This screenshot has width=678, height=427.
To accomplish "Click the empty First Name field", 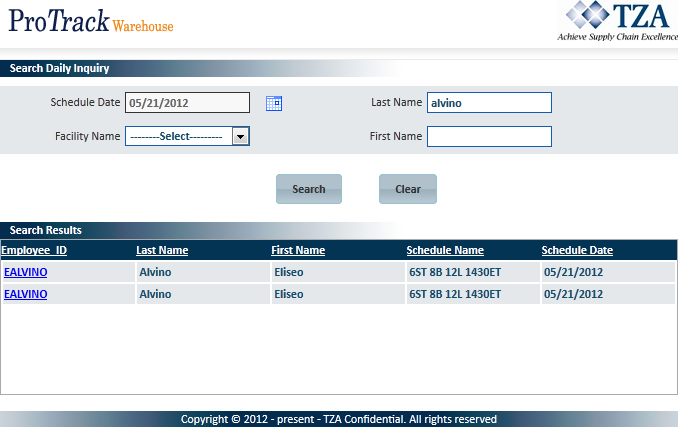I will point(489,137).
